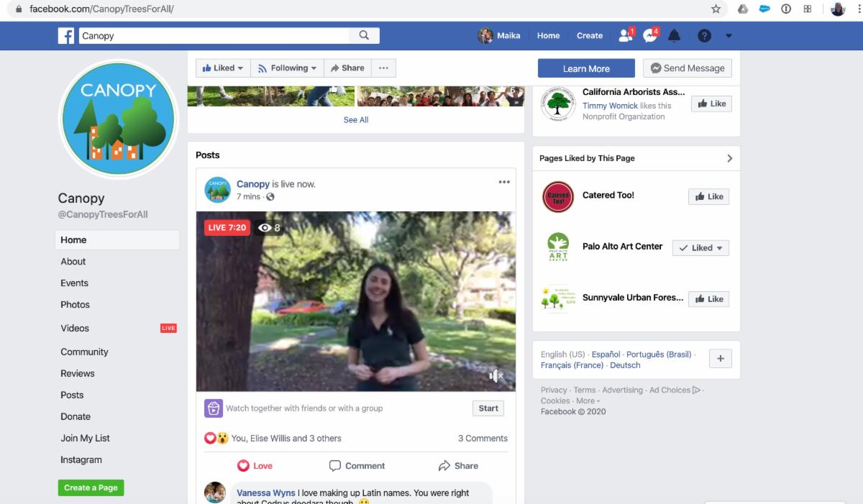
Task: Open Maika profile link
Action: click(x=499, y=36)
